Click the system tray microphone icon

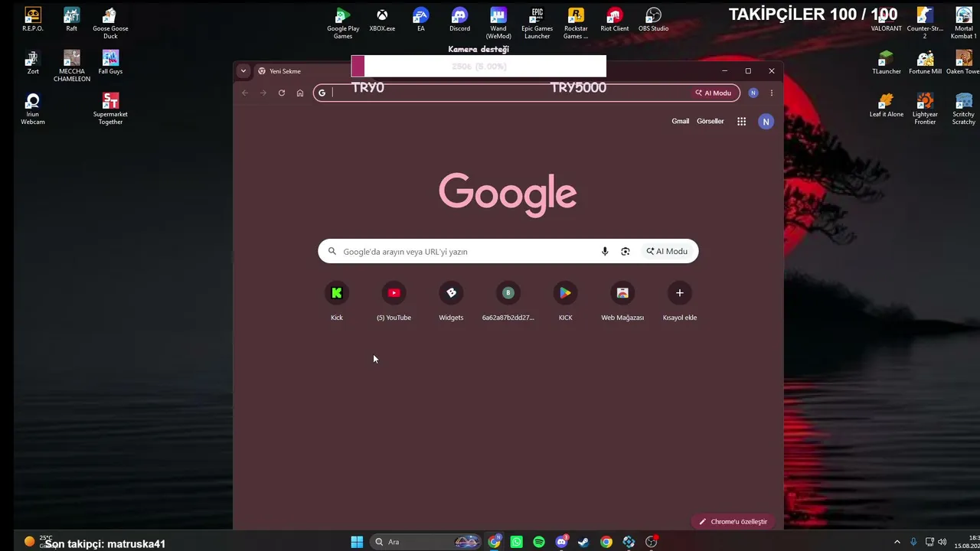(x=913, y=542)
